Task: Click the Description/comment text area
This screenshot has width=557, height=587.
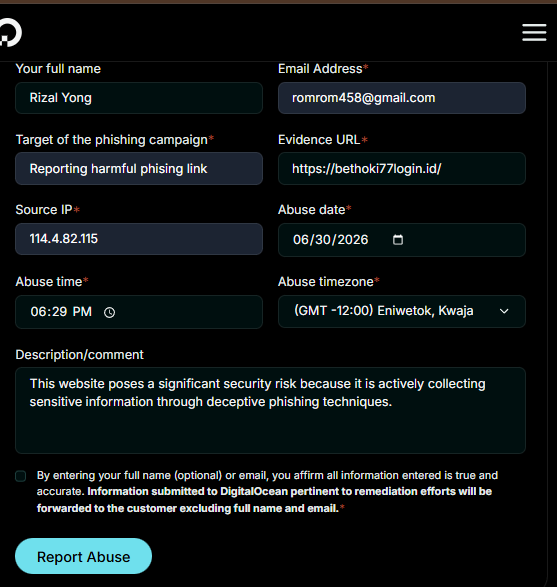Action: coord(270,410)
